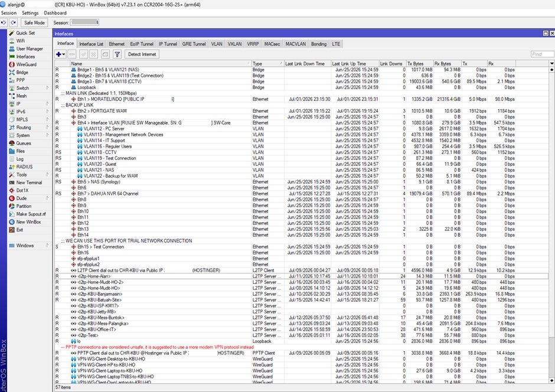Switch to the VLAN tab

217,44
